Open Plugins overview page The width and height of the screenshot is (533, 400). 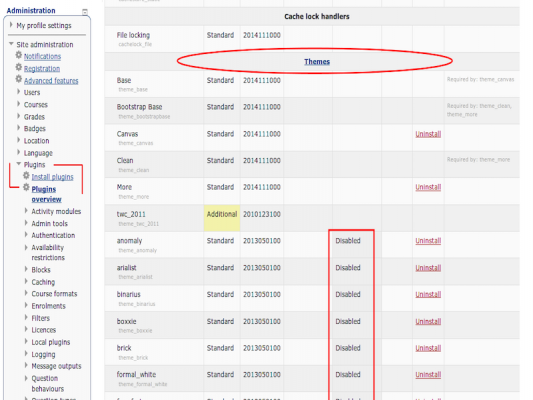tap(47, 194)
